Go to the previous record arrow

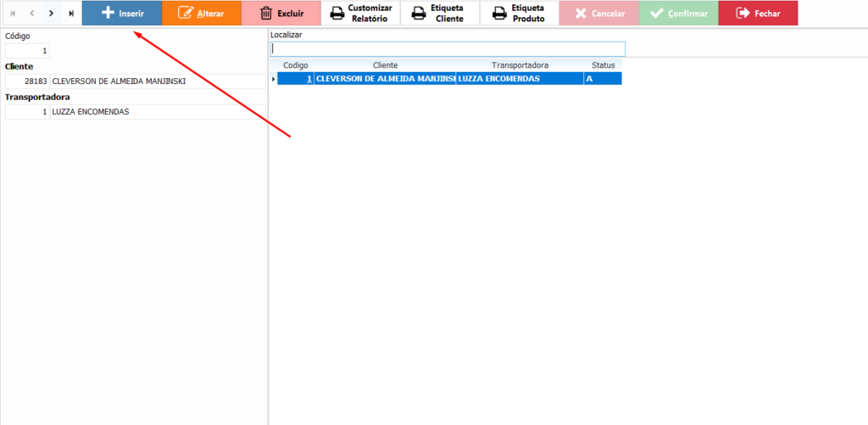[31, 14]
